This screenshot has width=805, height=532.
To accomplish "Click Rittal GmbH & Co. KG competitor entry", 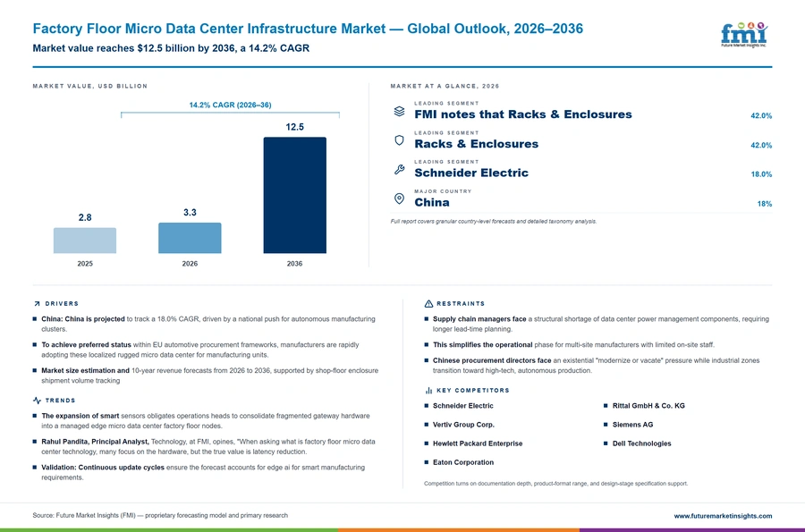I will click(x=648, y=406).
